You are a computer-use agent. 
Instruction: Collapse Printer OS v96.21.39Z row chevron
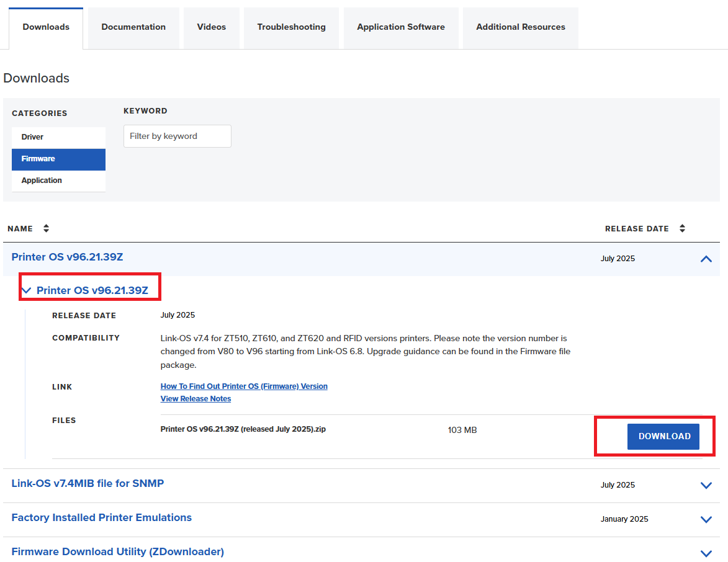706,259
